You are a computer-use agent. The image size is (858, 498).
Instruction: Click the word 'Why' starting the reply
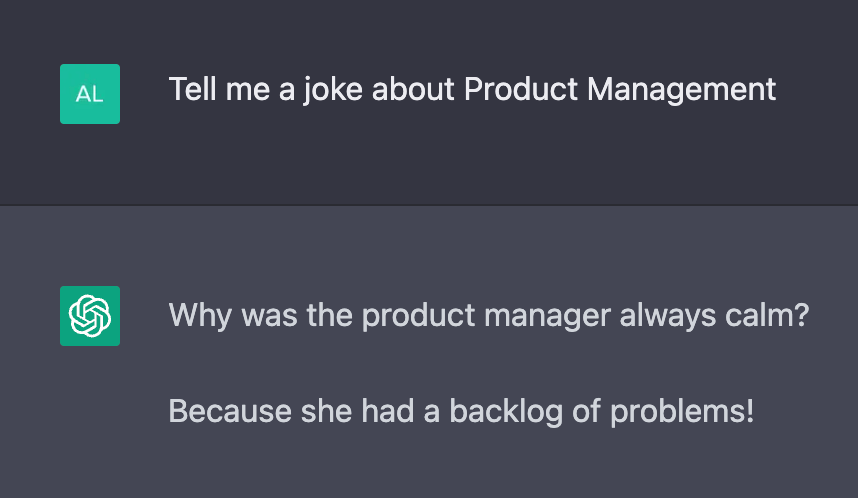[x=200, y=316]
